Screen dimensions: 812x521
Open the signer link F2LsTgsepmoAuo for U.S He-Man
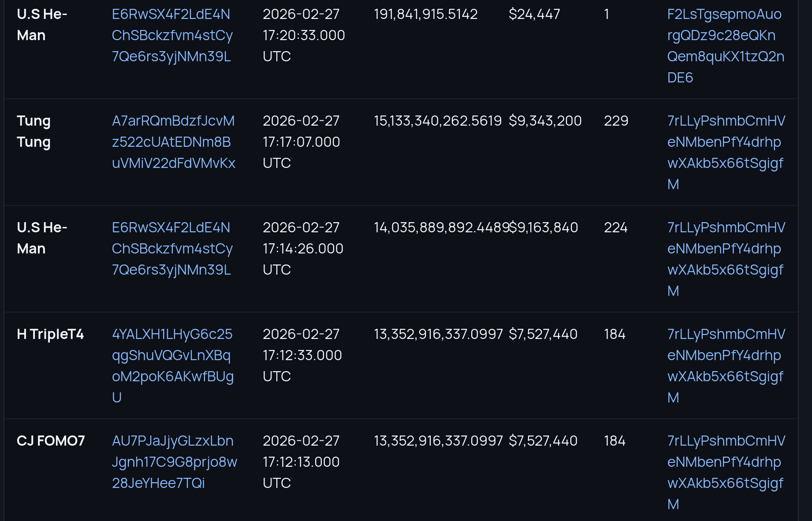725,46
